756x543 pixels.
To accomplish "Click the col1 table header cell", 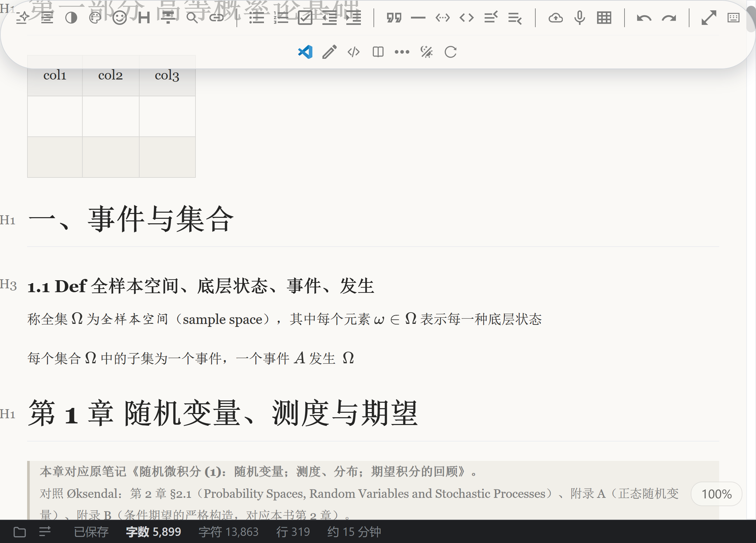I will click(55, 76).
